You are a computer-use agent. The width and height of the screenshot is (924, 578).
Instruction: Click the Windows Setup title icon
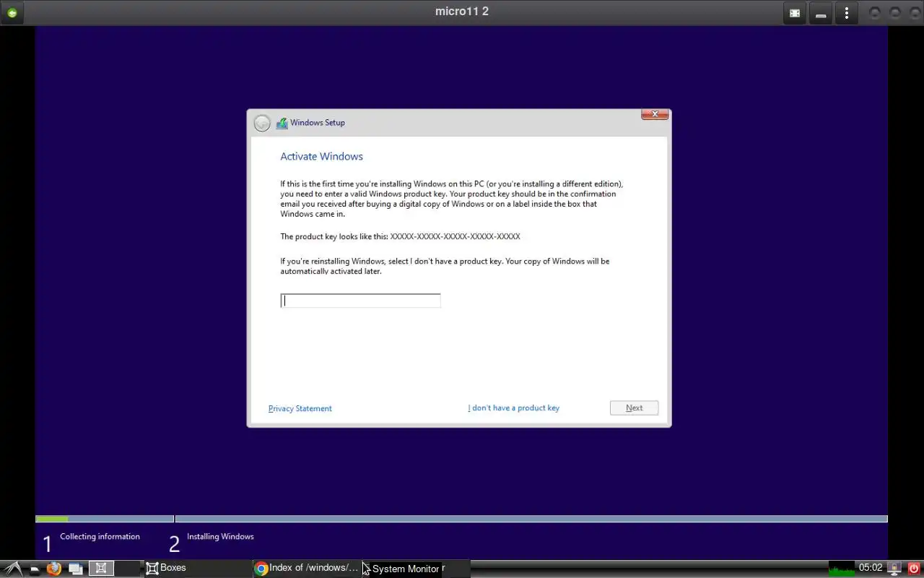pyautogui.click(x=282, y=123)
